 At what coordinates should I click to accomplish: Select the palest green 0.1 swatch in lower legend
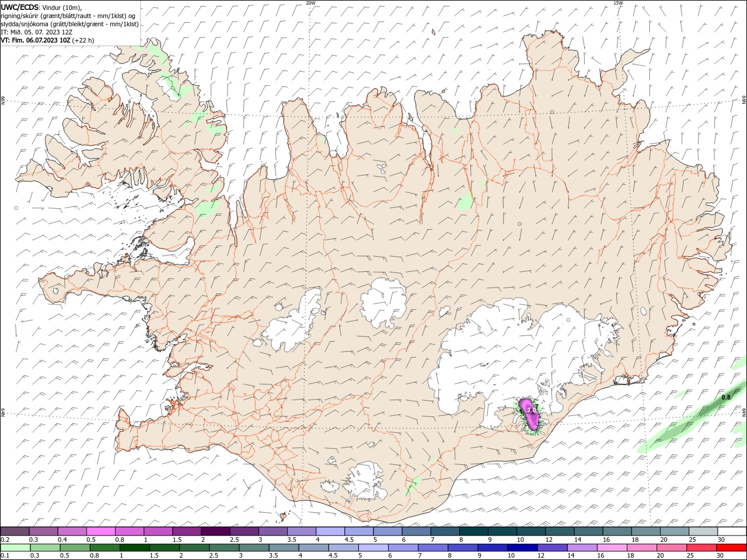(x=15, y=548)
